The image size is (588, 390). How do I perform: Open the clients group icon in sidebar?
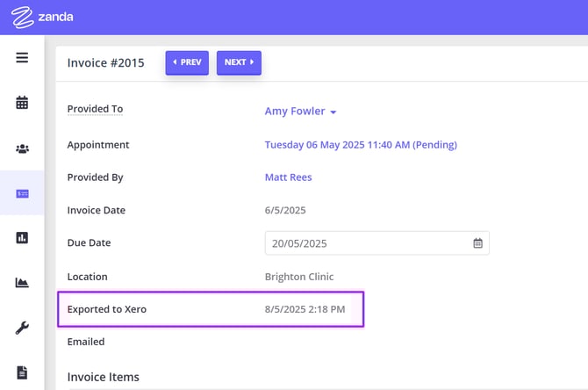pyautogui.click(x=22, y=148)
